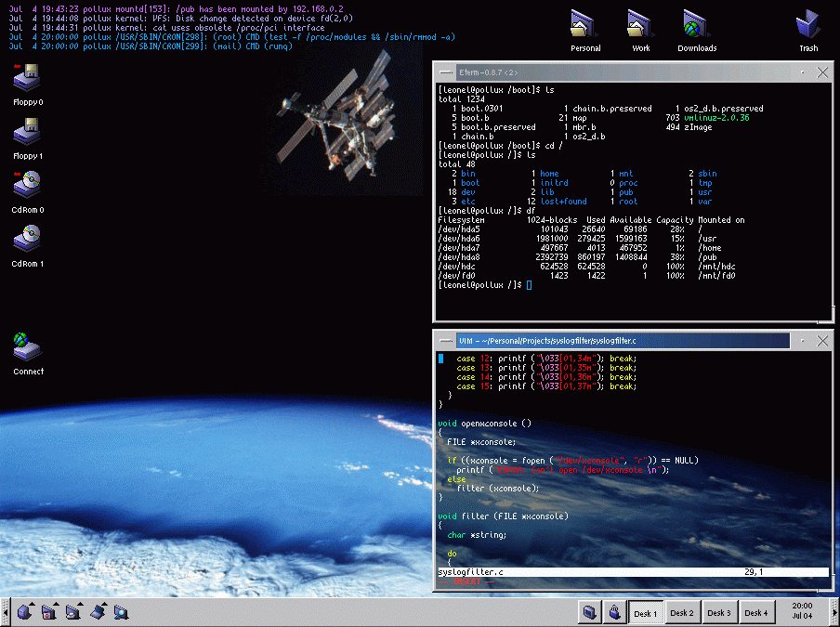Click the initrd directory name in Eterm
Viewport: 840px width, 627px height.
(x=554, y=183)
